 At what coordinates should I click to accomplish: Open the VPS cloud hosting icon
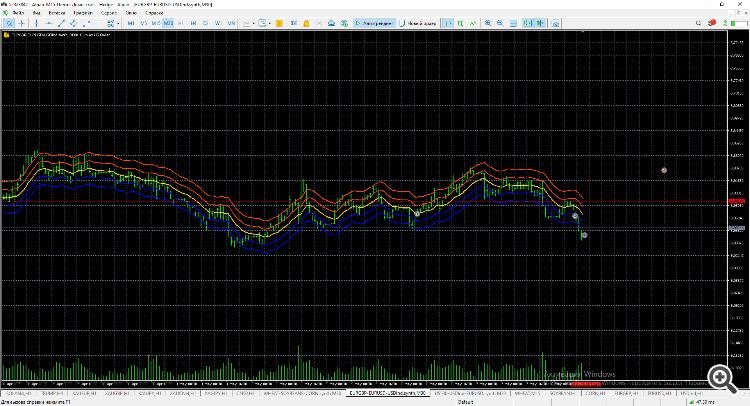coord(331,23)
